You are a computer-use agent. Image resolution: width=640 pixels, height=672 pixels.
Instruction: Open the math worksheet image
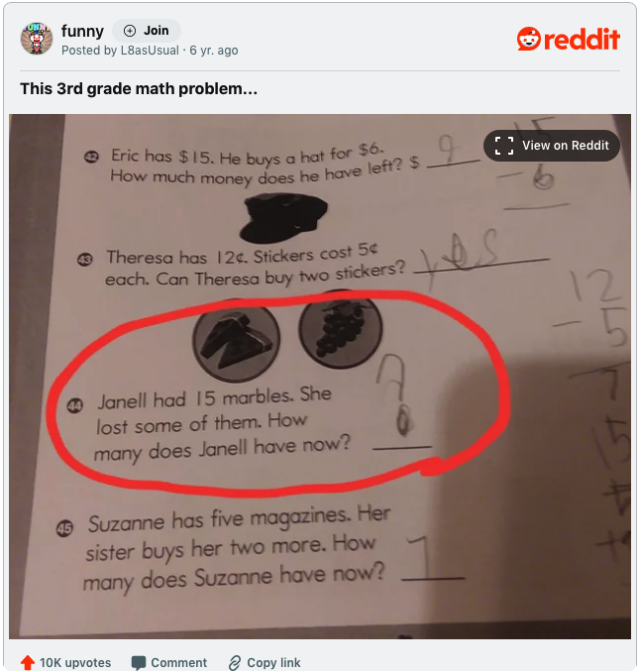pyautogui.click(x=320, y=376)
